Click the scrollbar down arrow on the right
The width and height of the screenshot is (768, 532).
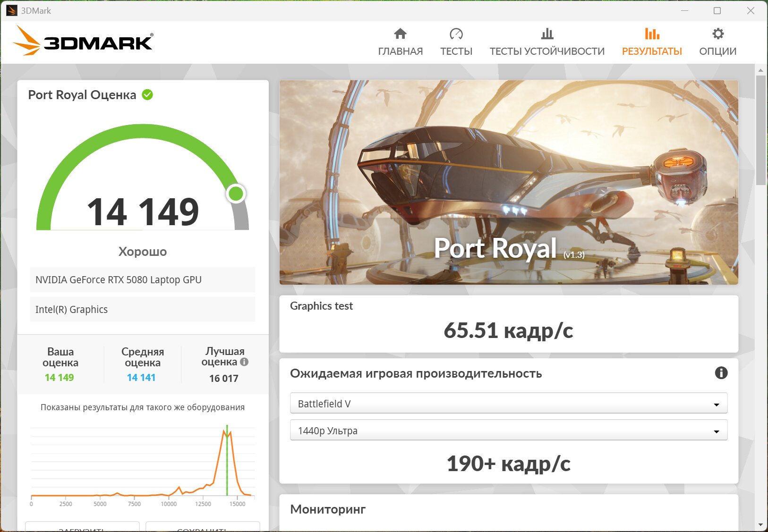point(760,524)
